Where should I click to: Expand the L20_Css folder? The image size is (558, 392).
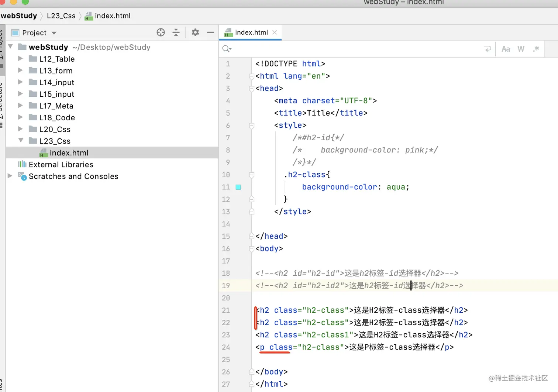click(21, 129)
